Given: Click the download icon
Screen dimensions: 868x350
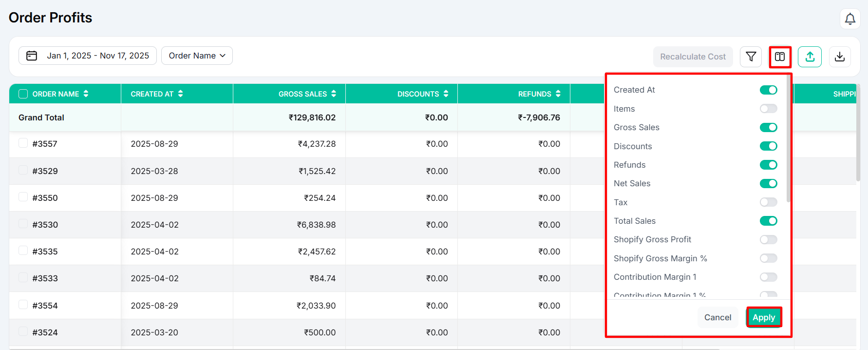Looking at the screenshot, I should pos(840,57).
